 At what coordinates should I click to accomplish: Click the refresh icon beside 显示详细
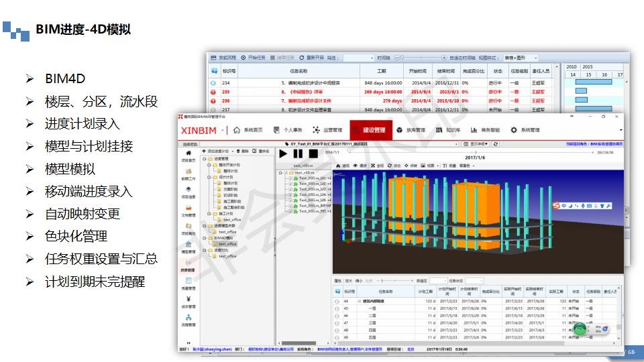pos(496,144)
